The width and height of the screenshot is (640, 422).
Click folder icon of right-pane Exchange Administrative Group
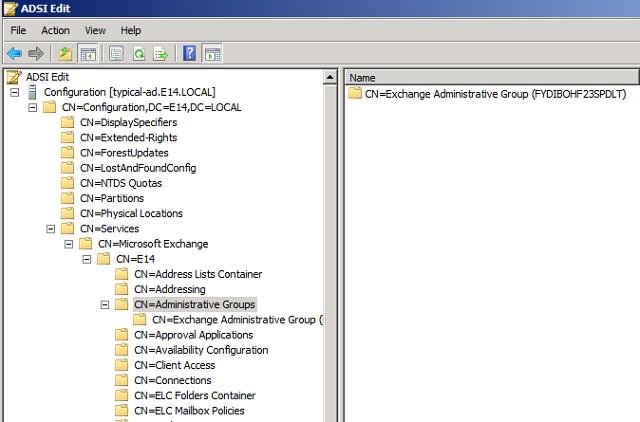(355, 93)
